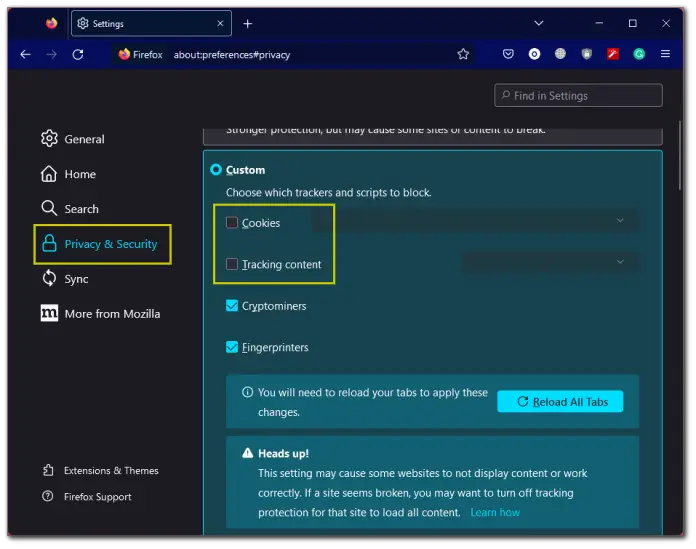The image size is (696, 549).
Task: Select the Settings browser tab
Action: [x=151, y=23]
